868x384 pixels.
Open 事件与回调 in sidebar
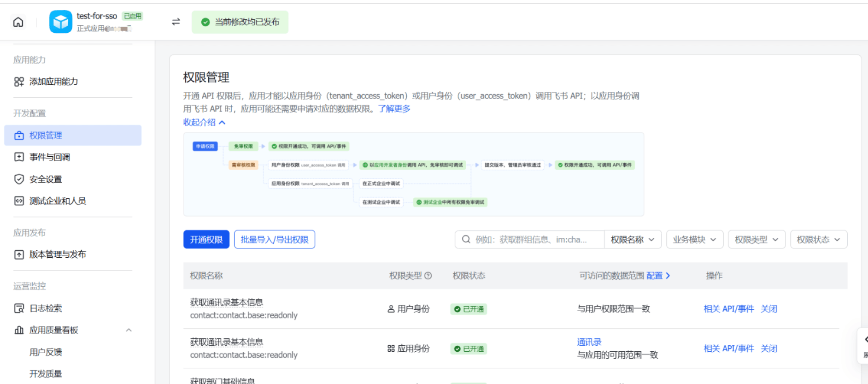(50, 157)
